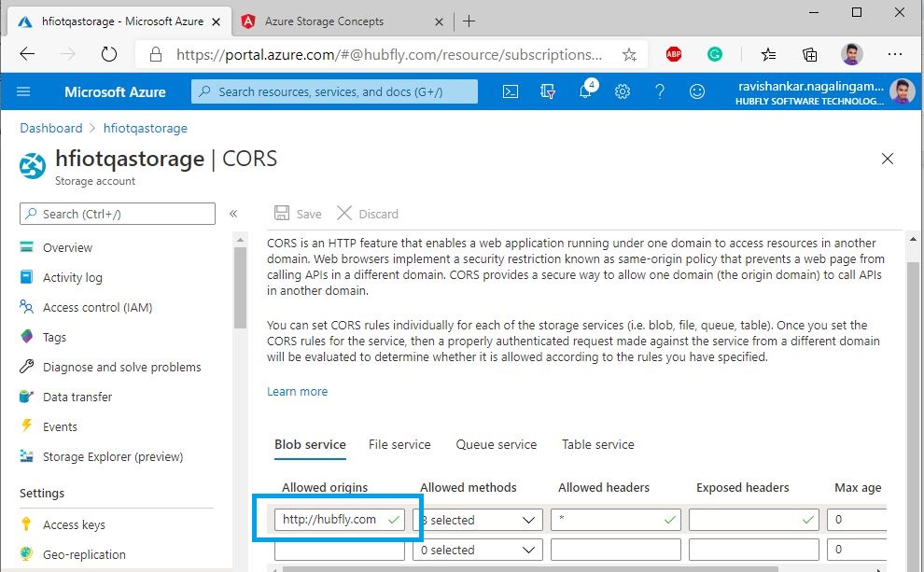Click the resource menu search field
The image size is (924, 572).
tap(118, 214)
